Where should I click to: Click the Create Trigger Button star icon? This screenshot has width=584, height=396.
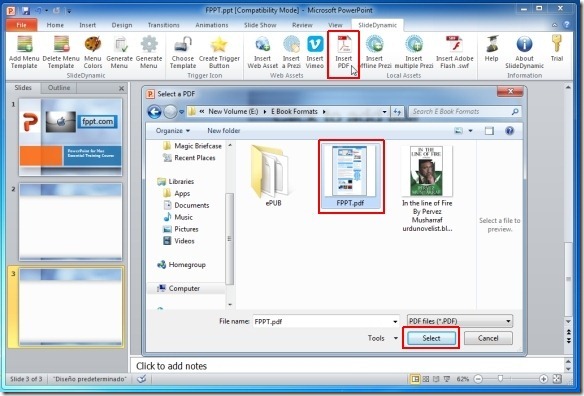219,44
